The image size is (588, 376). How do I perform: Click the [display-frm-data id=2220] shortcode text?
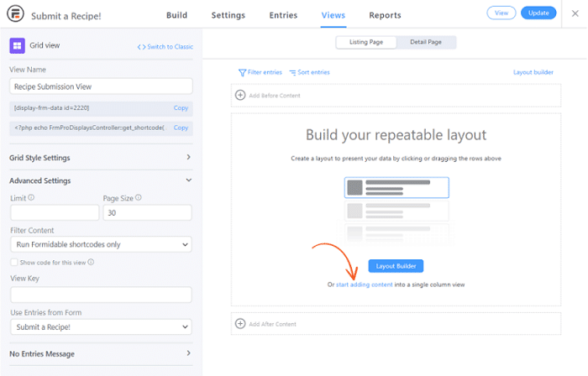[52, 108]
